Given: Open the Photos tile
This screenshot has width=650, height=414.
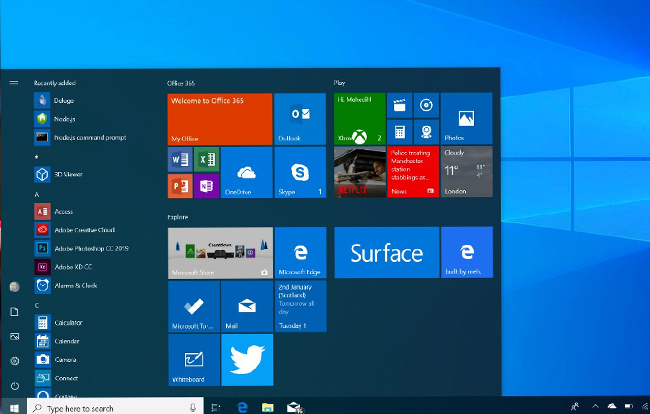Looking at the screenshot, I should [466, 119].
